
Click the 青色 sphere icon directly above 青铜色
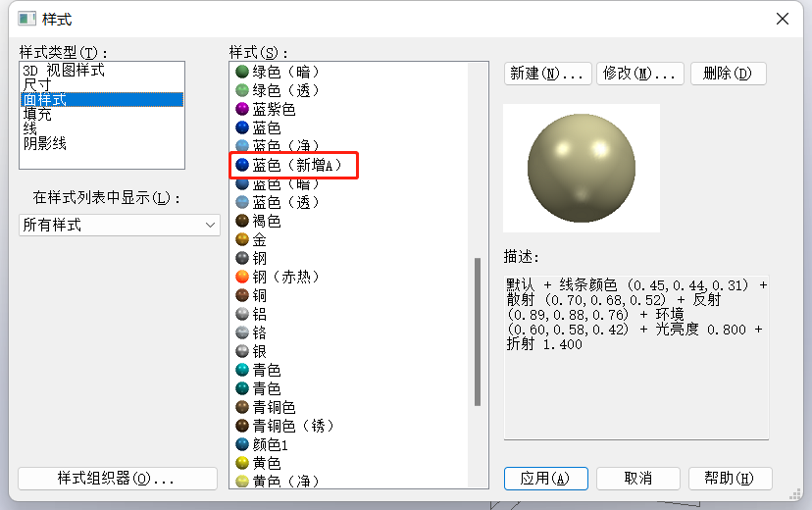pyautogui.click(x=242, y=388)
